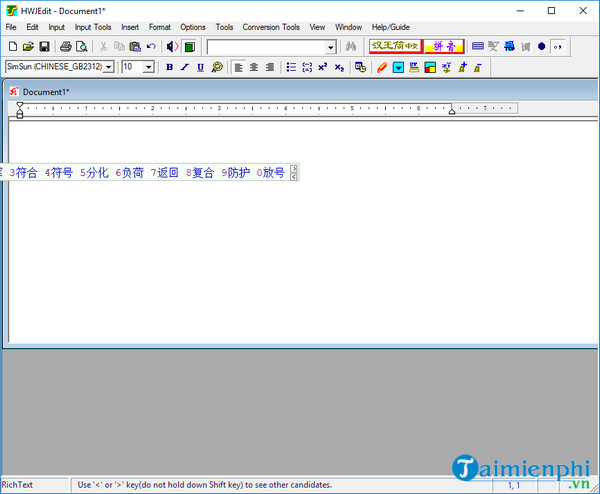Click the green dictionary book icon
The width and height of the screenshot is (600, 494).
[189, 47]
